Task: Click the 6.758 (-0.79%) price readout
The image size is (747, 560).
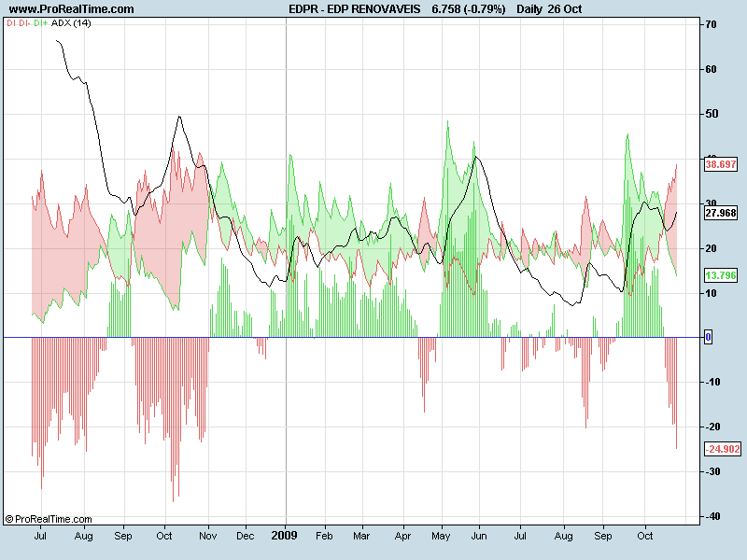Action: pyautogui.click(x=468, y=8)
